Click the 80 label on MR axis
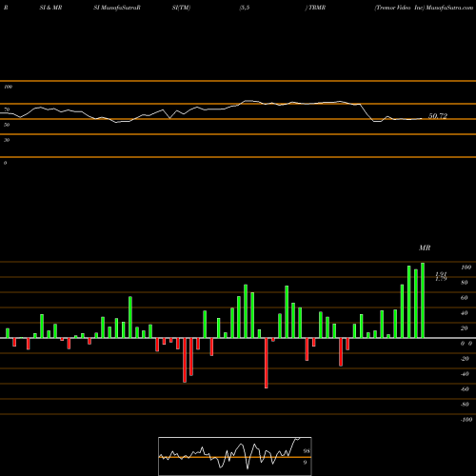This screenshot has width=476, height=476. point(465,283)
